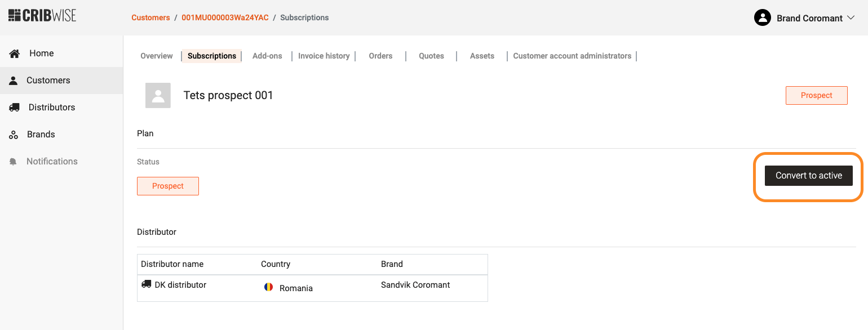Open the Overview tab
868x330 pixels.
coord(157,56)
